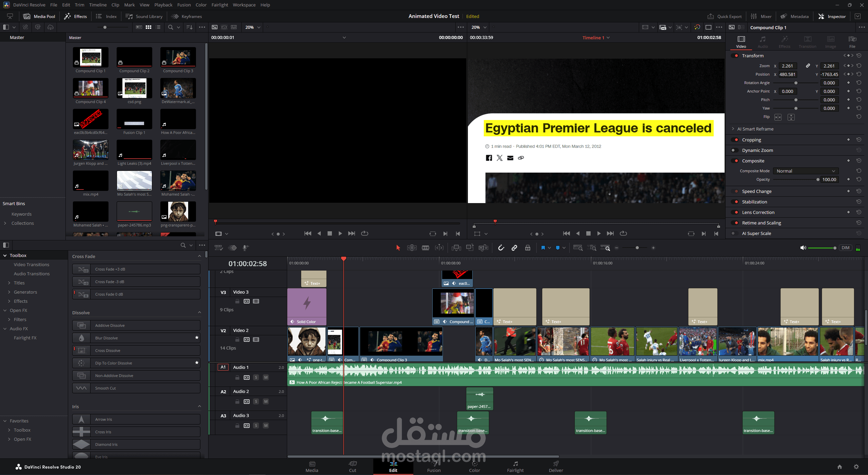Adjust the Opacity slider

tap(818, 180)
